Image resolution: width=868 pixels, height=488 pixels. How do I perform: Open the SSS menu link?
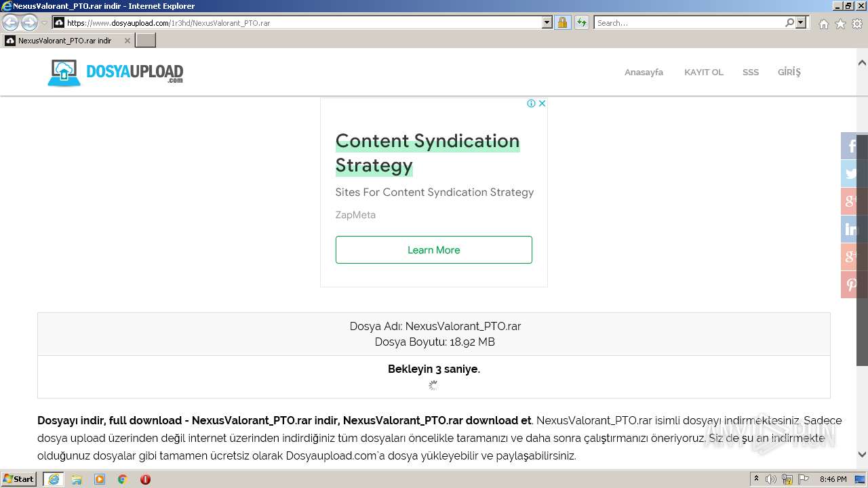750,72
